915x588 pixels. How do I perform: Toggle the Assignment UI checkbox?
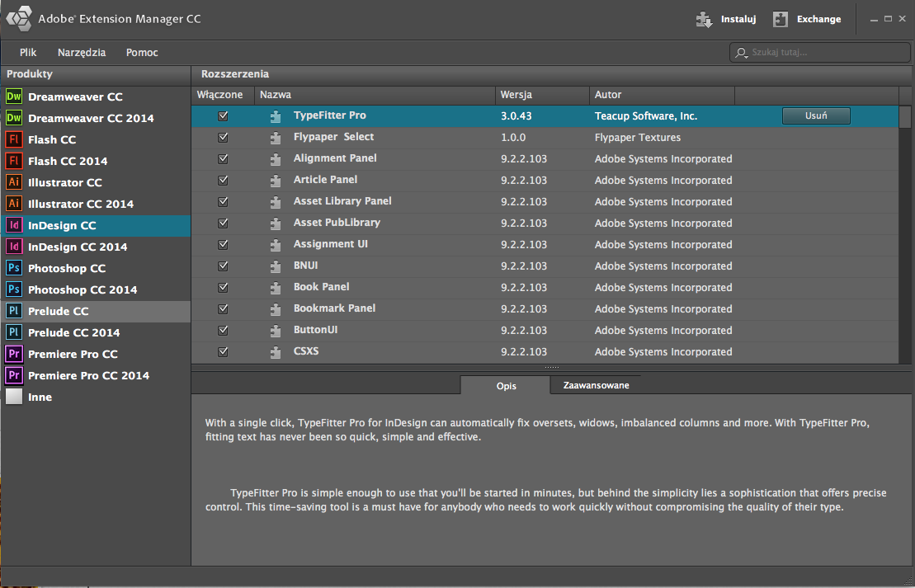tap(223, 244)
